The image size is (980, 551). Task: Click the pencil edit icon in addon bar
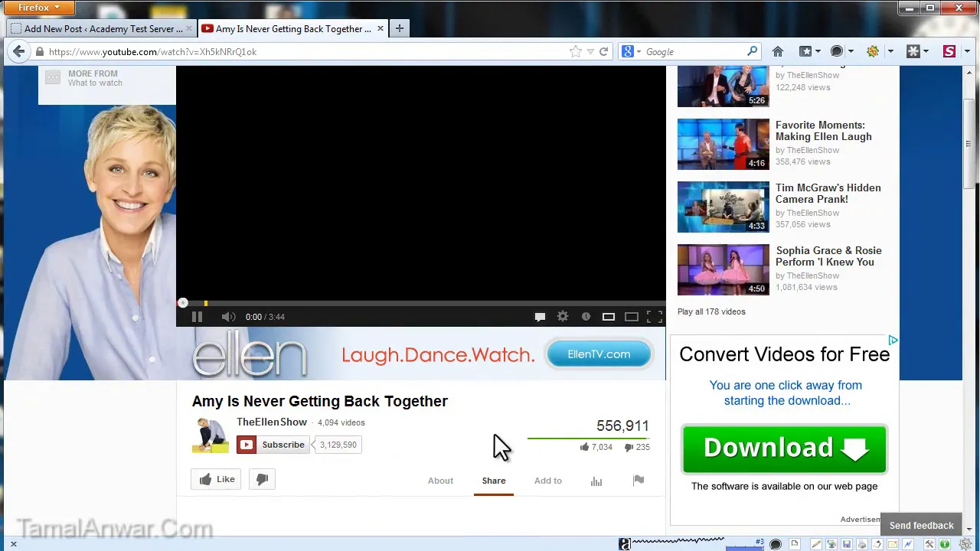point(815,544)
